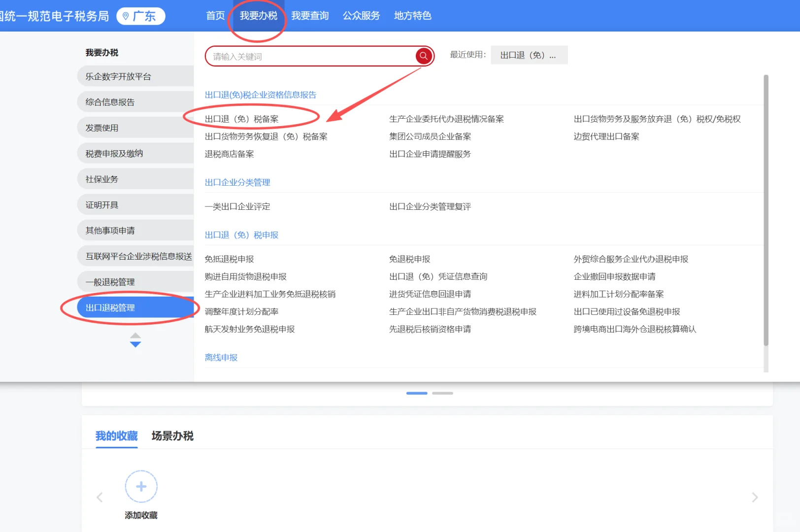
Task: Click the left carousel arrow in 我的收藏
Action: [x=100, y=498]
